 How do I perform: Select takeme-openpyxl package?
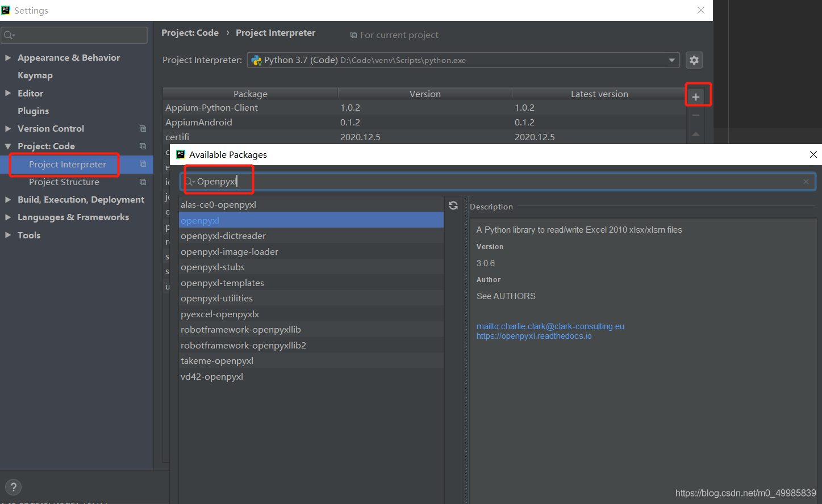click(x=311, y=361)
